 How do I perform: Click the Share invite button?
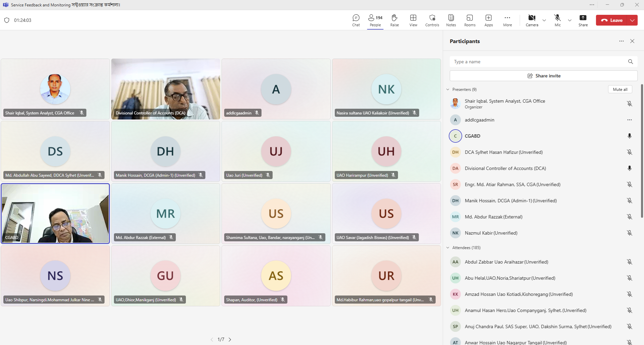pos(543,75)
